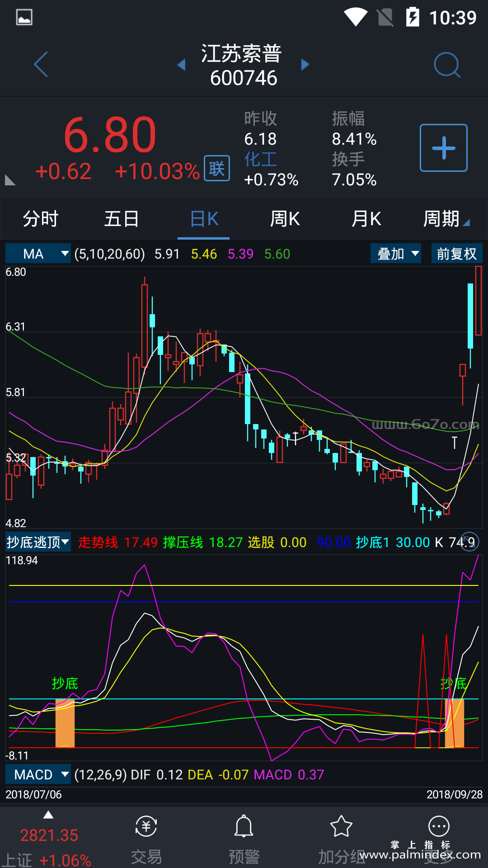Switch to 分时 tab
This screenshot has width=488, height=868.
coord(41,219)
